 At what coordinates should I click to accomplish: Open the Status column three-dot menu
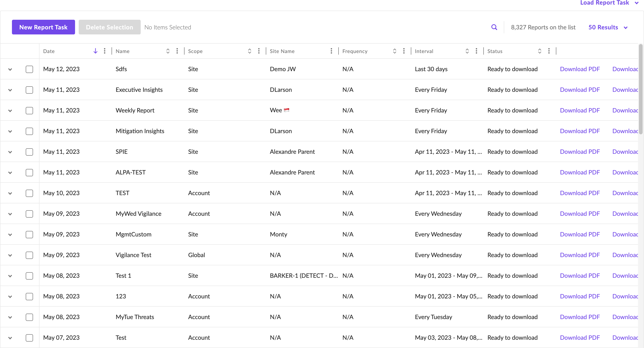[x=549, y=51]
